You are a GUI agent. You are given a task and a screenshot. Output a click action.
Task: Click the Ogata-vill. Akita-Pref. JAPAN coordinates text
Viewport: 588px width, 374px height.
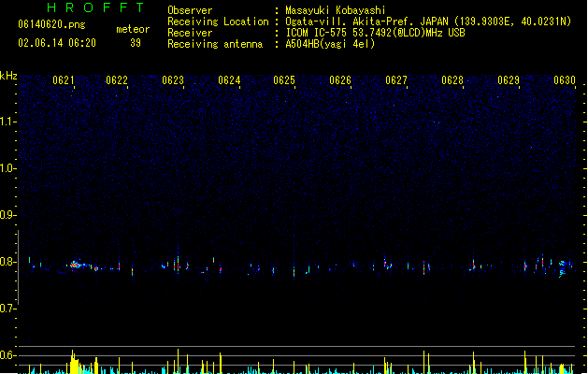click(428, 22)
